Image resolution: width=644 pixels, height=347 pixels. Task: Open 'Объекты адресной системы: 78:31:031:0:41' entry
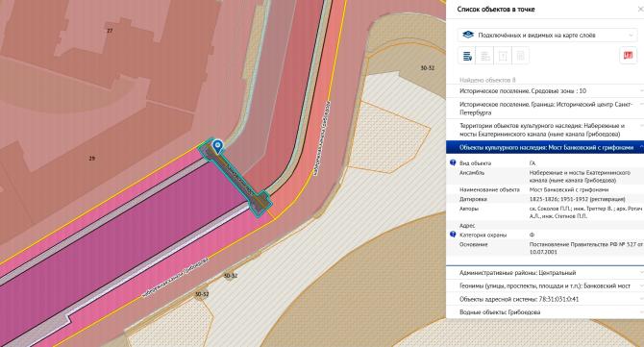(x=545, y=299)
